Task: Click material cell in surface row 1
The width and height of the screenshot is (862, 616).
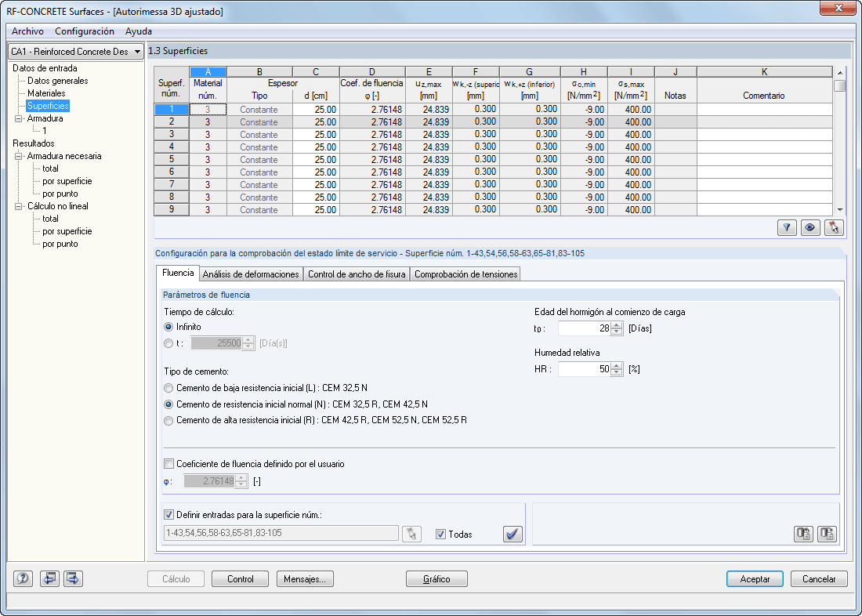Action: pos(208,110)
